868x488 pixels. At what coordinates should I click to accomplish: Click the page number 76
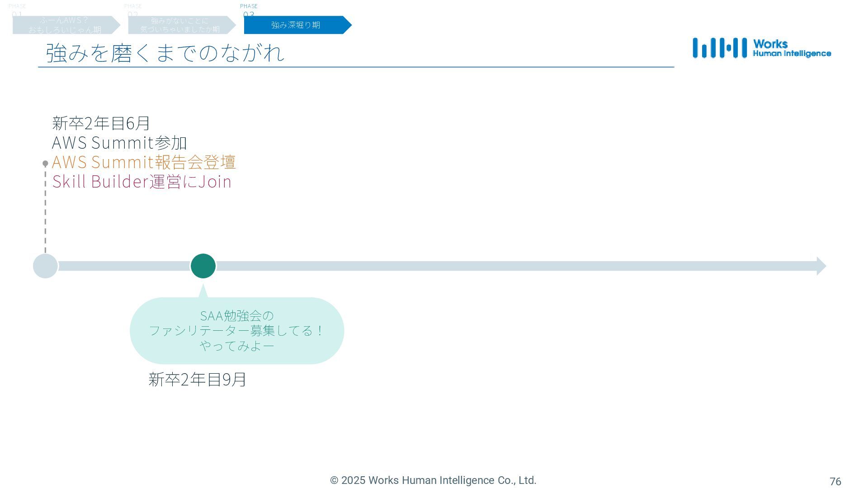pyautogui.click(x=835, y=482)
